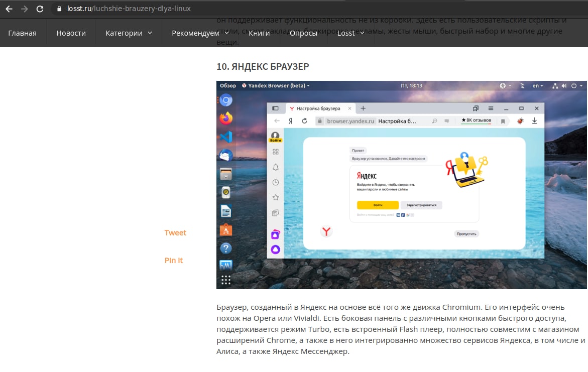Open the Help question-mark dock icon
The image size is (588, 372).
[x=226, y=248]
